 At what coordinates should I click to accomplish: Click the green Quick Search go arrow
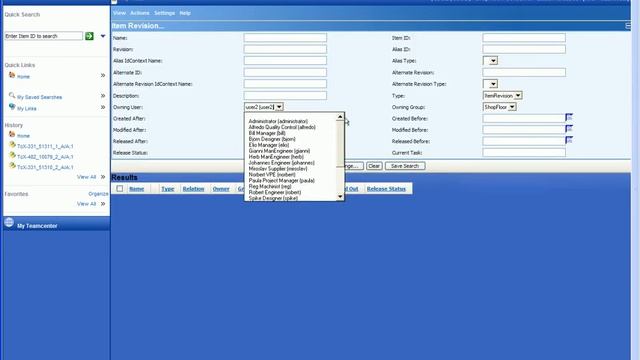tap(89, 36)
